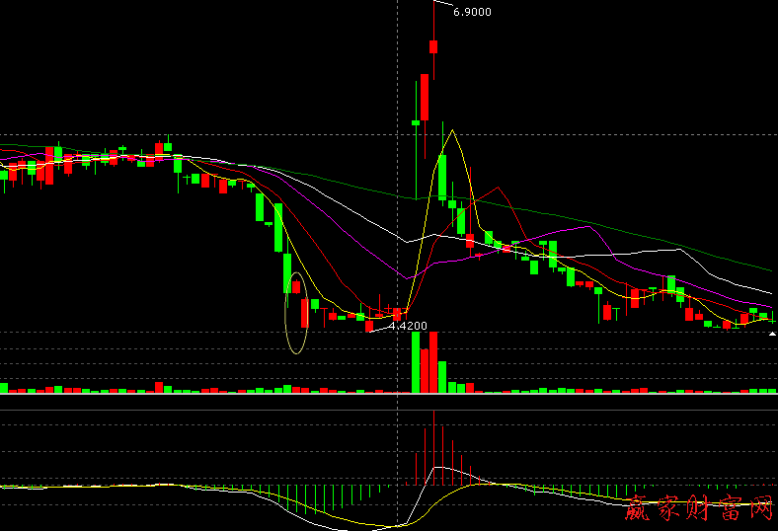Select the big green candlestick after the peak
Image resolution: width=778 pixels, height=532 pixels.
point(442,178)
